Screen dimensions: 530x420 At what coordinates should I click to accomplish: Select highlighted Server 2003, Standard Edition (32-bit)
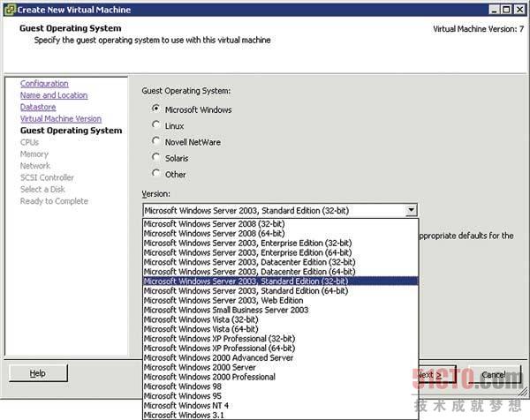280,281
